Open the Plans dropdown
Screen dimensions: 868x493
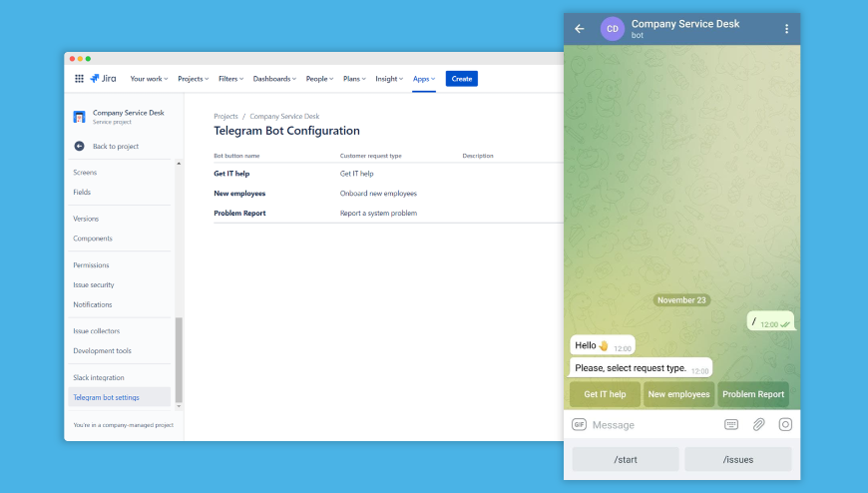(354, 79)
